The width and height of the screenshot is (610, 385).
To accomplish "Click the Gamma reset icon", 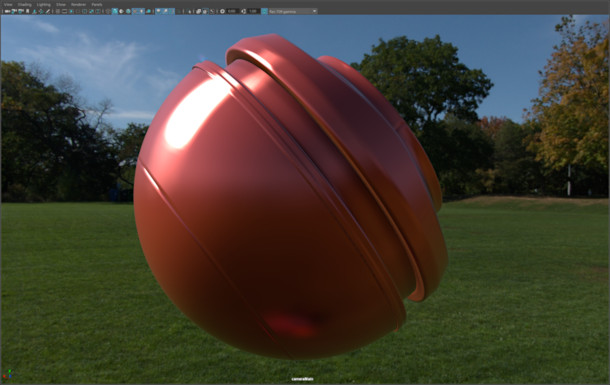I will pyautogui.click(x=244, y=11).
